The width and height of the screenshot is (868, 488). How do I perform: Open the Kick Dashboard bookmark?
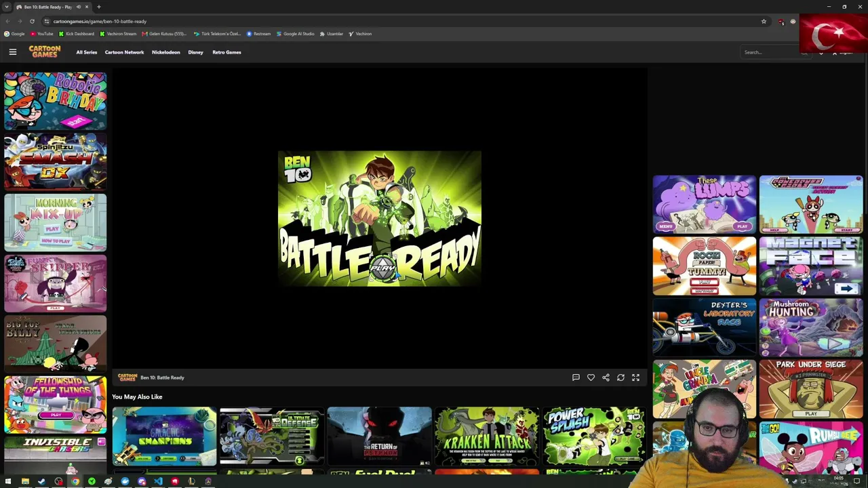[x=77, y=34]
